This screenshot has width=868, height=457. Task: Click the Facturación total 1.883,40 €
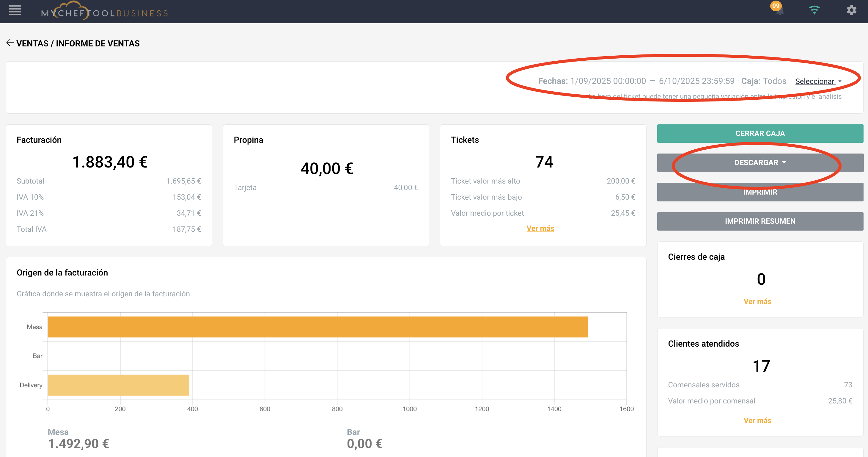click(x=110, y=162)
